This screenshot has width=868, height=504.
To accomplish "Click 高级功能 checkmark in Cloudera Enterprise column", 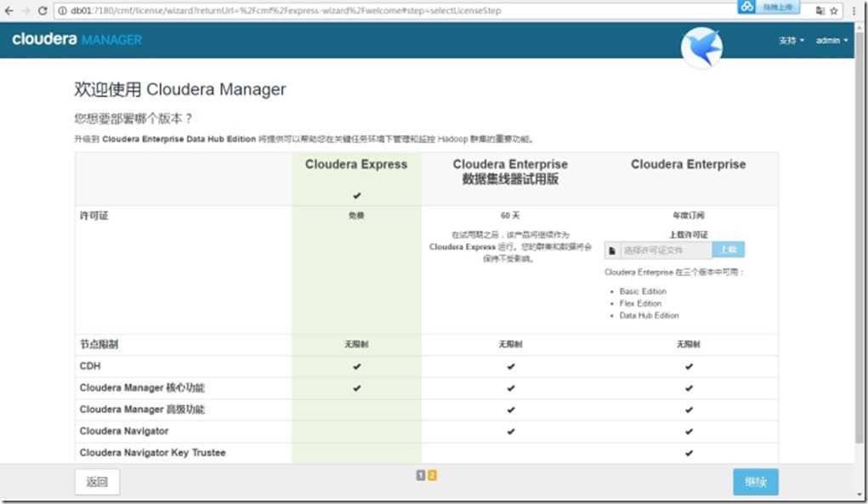I will click(689, 410).
